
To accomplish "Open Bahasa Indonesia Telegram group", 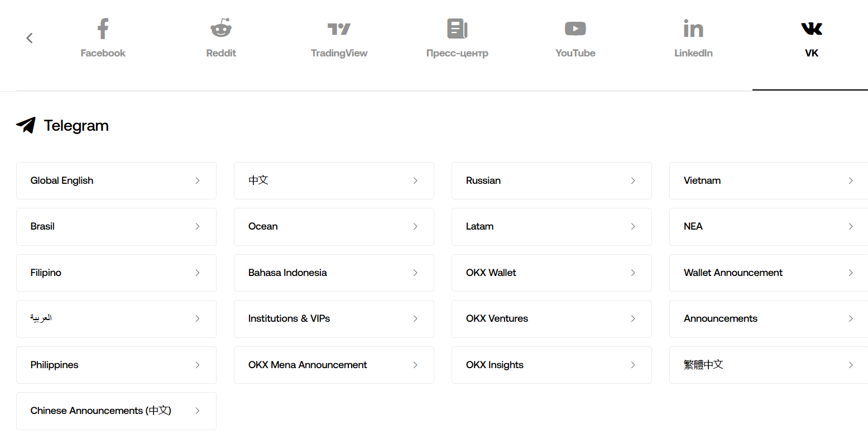I will tap(334, 273).
